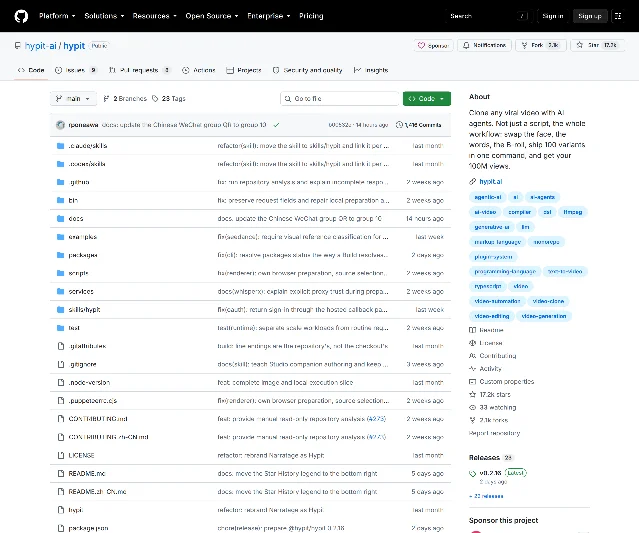
Task: Open the Report repository link
Action: click(x=494, y=433)
